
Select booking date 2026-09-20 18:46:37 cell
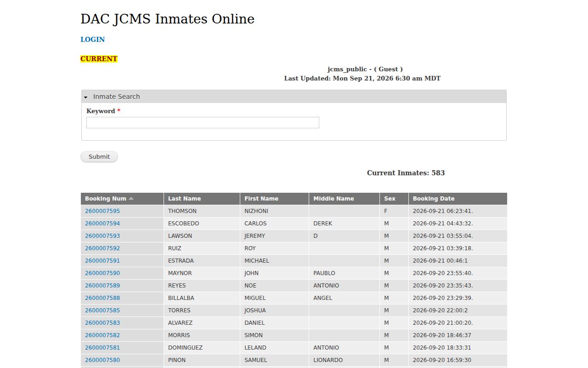pos(458,335)
